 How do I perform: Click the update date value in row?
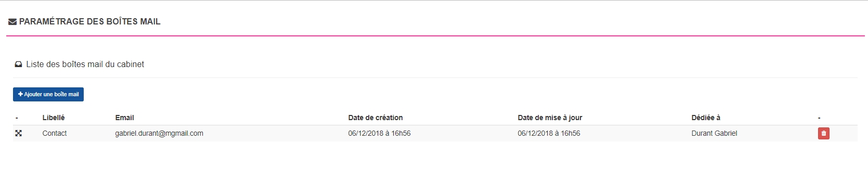point(549,134)
